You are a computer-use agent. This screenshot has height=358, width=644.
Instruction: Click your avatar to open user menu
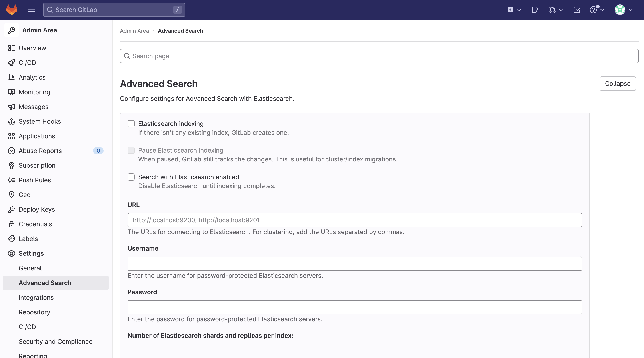(x=620, y=10)
